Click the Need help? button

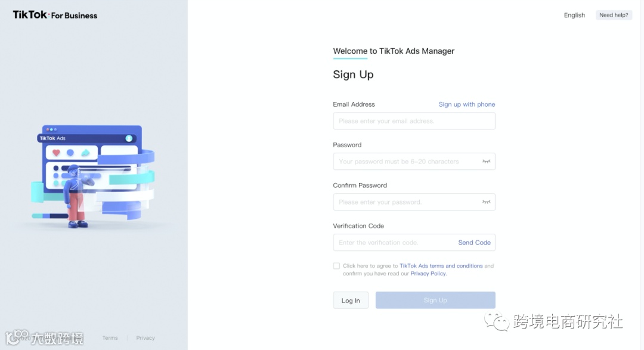pos(614,15)
